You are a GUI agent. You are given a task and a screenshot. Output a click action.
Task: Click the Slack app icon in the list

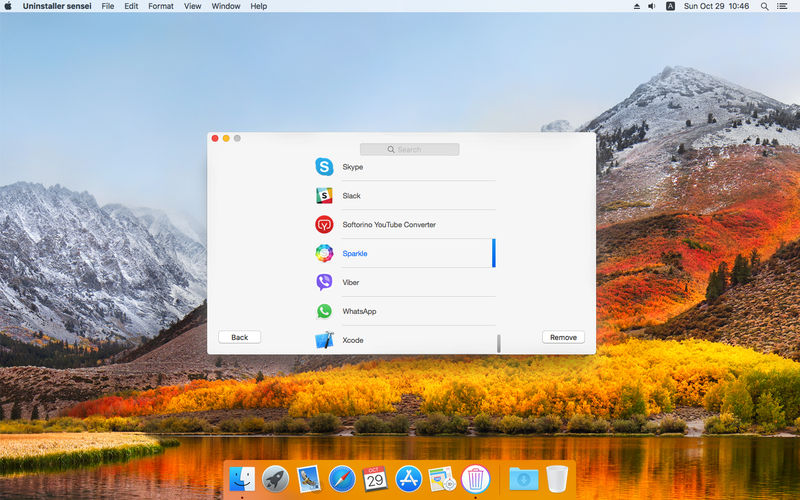click(324, 195)
